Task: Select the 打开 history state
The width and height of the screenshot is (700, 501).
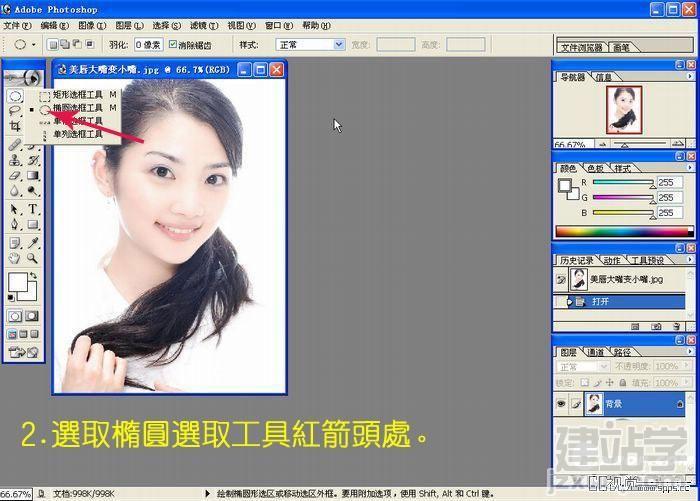Action: [619, 301]
